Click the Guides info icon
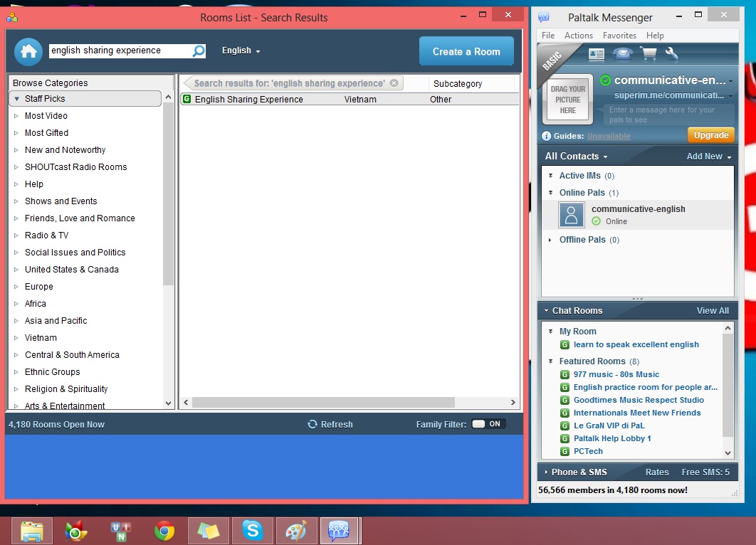 coord(546,136)
